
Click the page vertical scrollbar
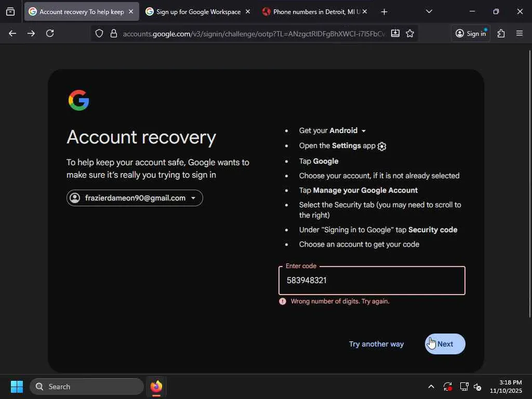(x=529, y=183)
